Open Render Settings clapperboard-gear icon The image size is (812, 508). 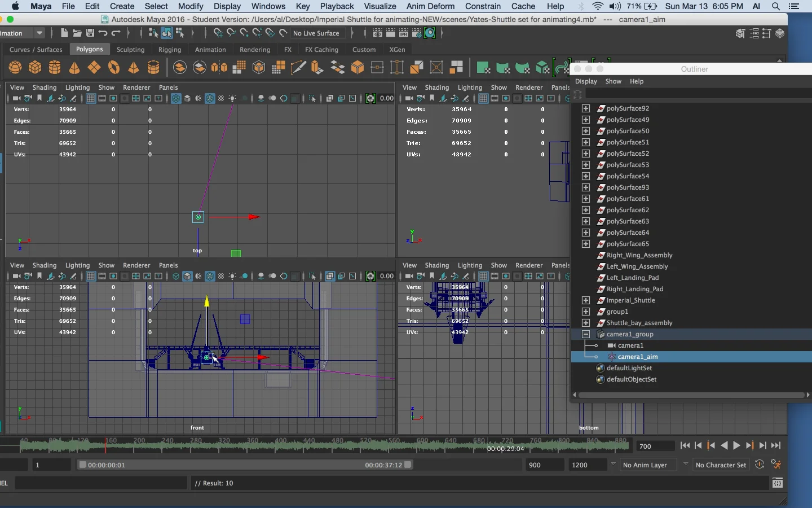(417, 33)
